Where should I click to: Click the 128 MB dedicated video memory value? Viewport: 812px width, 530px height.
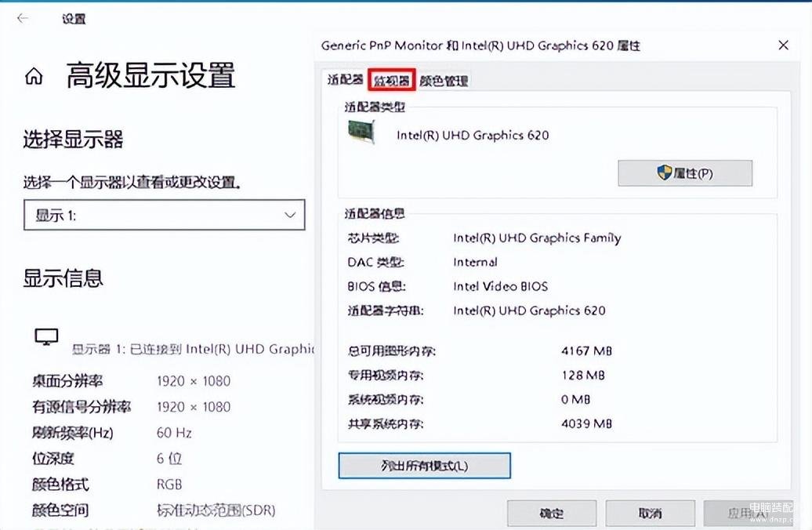pyautogui.click(x=583, y=375)
